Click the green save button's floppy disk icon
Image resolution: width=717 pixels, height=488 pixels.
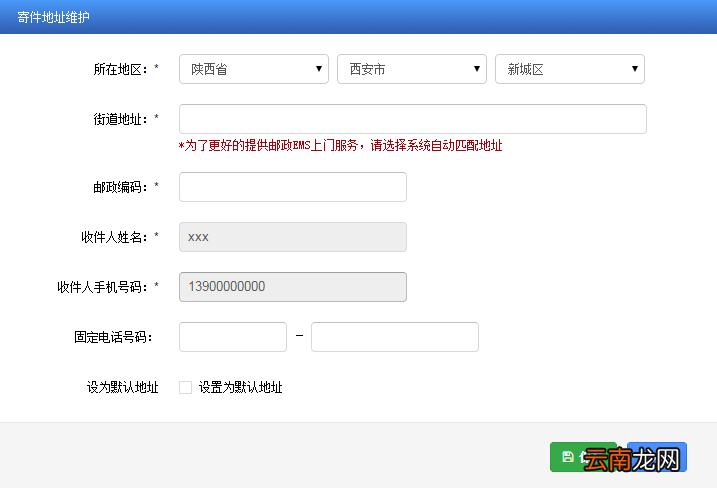(567, 457)
